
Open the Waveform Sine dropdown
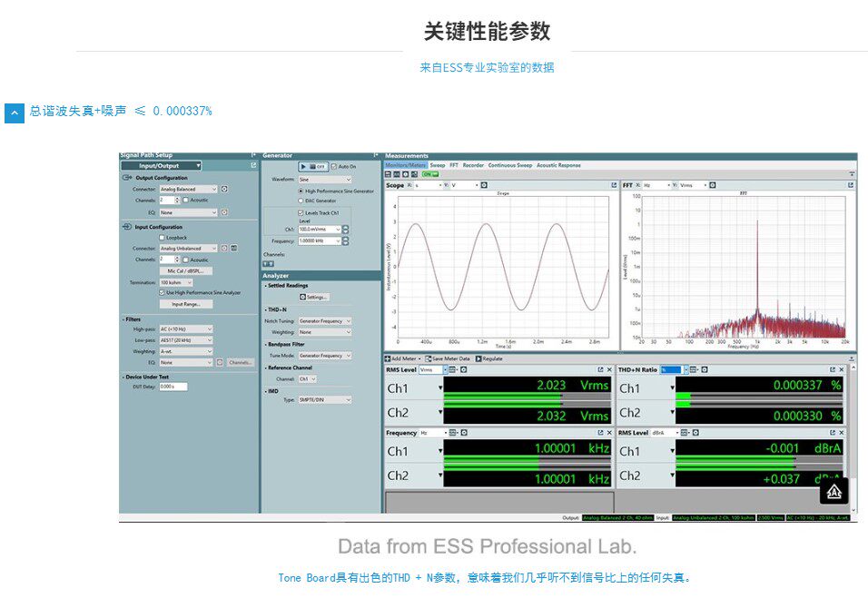[325, 180]
